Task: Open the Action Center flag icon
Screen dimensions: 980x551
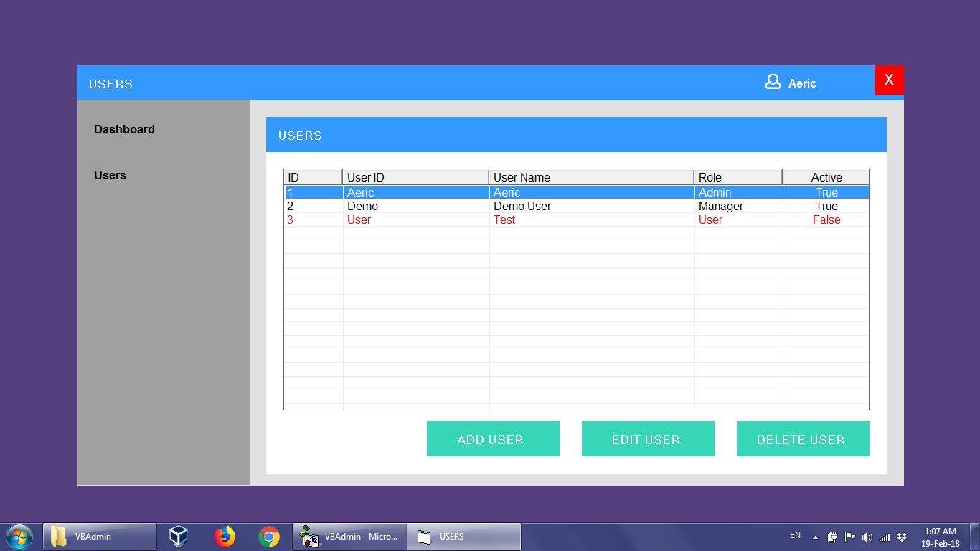Action: (x=849, y=537)
